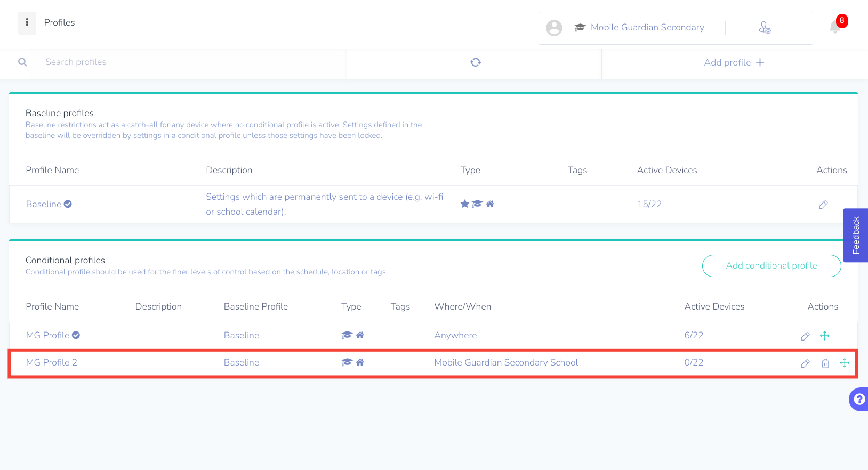
Task: Click the 0/22 active devices value
Action: [694, 362]
